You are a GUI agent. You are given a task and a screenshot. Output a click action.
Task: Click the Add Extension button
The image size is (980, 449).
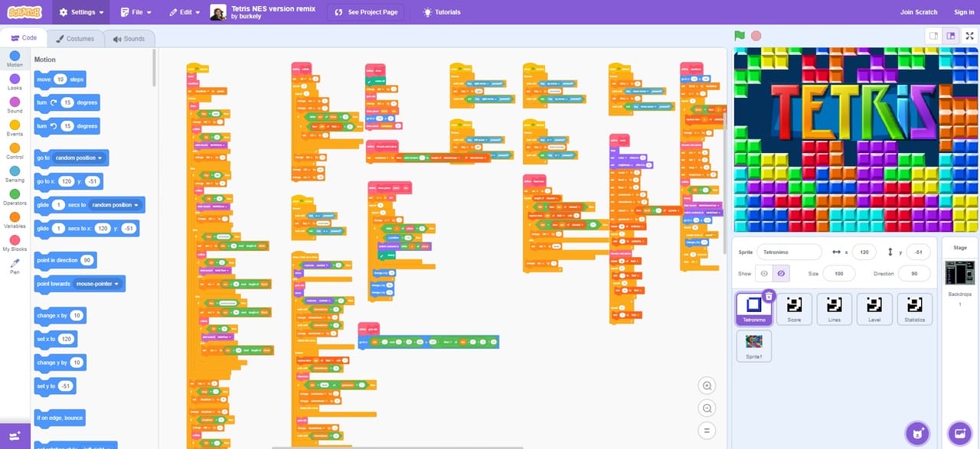click(15, 435)
